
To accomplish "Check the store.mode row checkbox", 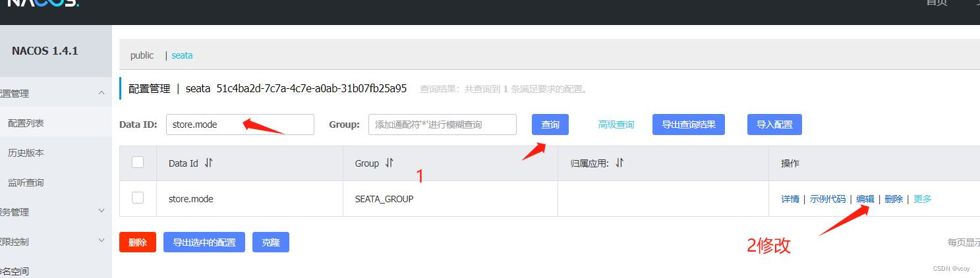I will click(138, 198).
